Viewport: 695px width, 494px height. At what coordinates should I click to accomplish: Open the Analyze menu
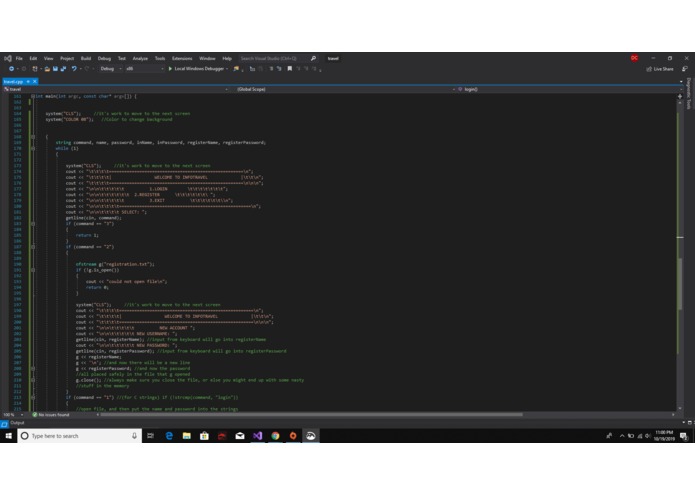(x=140, y=58)
